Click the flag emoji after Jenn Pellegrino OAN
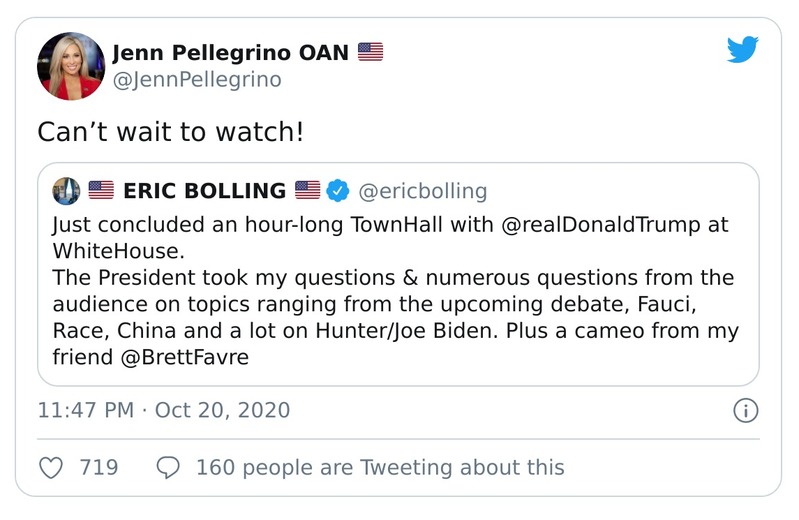 click(x=371, y=52)
